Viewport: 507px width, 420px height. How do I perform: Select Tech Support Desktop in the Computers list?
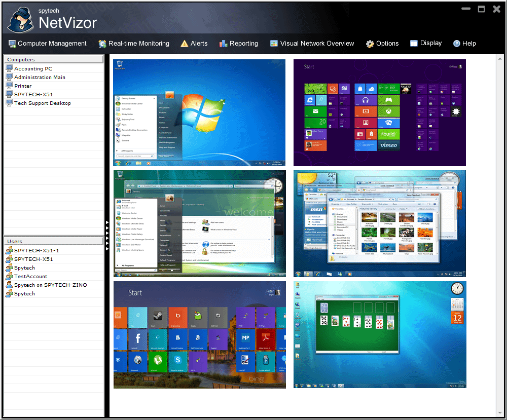(x=54, y=103)
